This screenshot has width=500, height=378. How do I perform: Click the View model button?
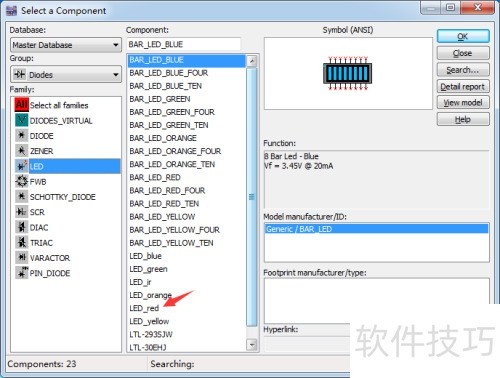[x=463, y=103]
